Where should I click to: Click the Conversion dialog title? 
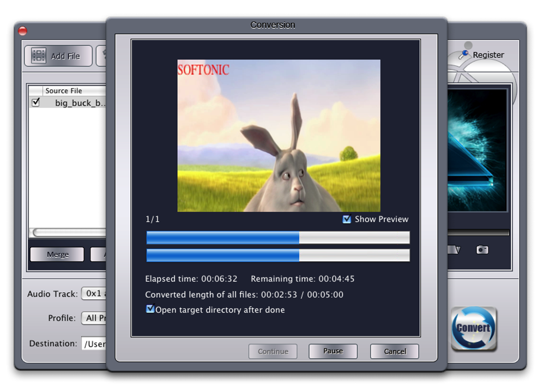(273, 25)
